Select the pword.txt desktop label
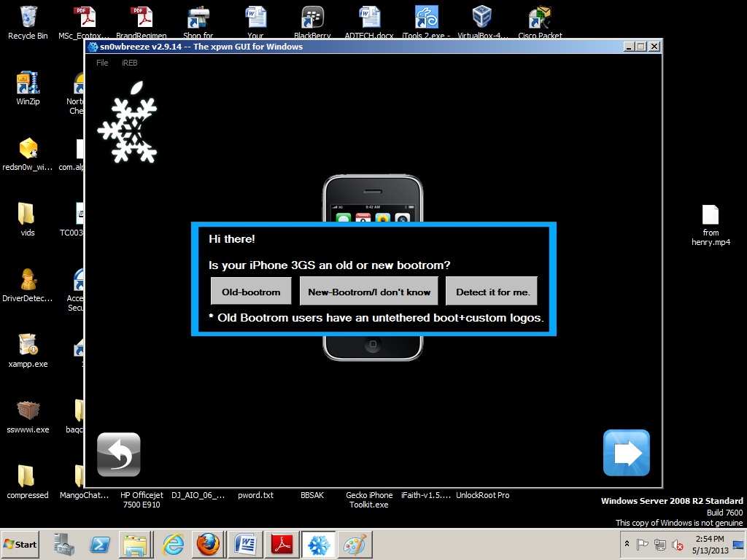Viewport: 747px width, 560px height. (x=256, y=495)
